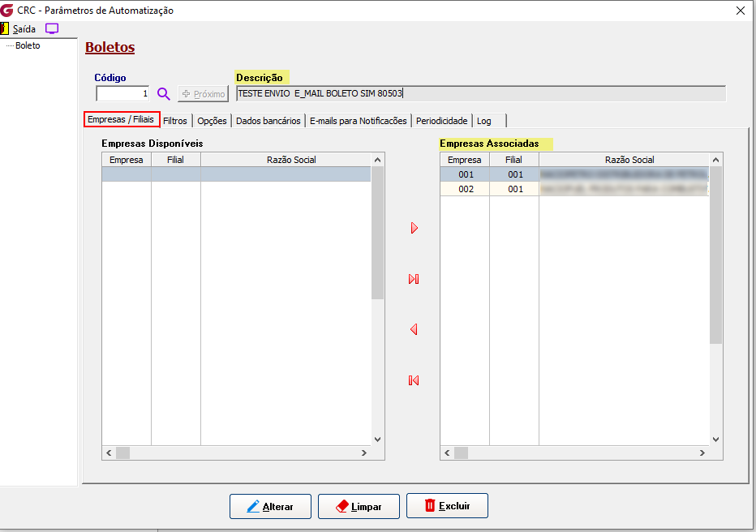Screen dimensions: 756x532
Task: Remove all companies from associated list arrow
Action: (x=414, y=380)
